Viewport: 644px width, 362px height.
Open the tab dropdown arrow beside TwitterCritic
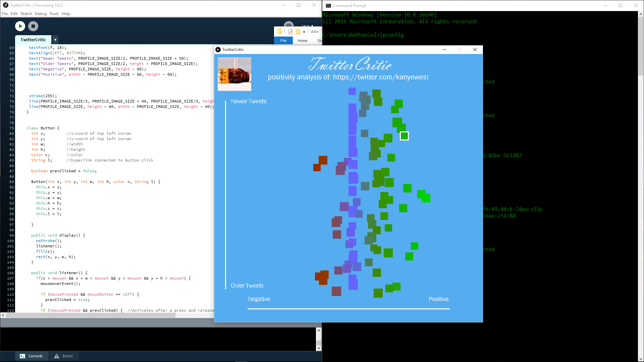(x=55, y=40)
